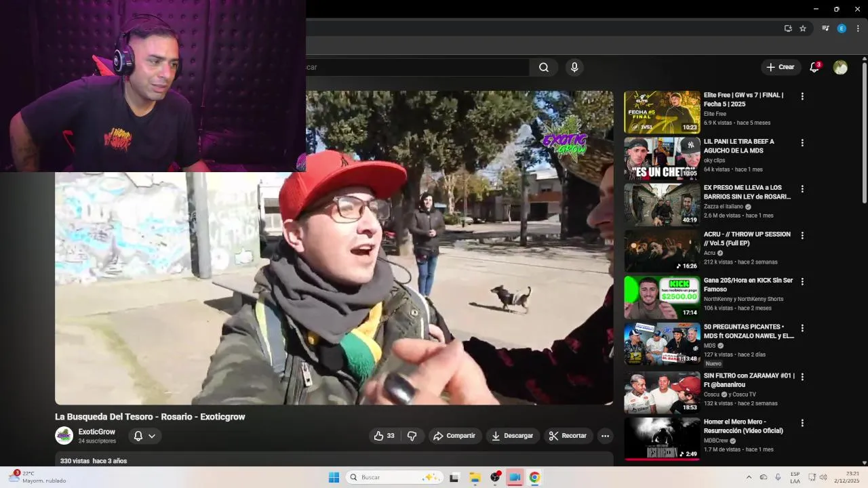Click the install app icon in address bar
The image size is (868, 488).
coord(788,28)
